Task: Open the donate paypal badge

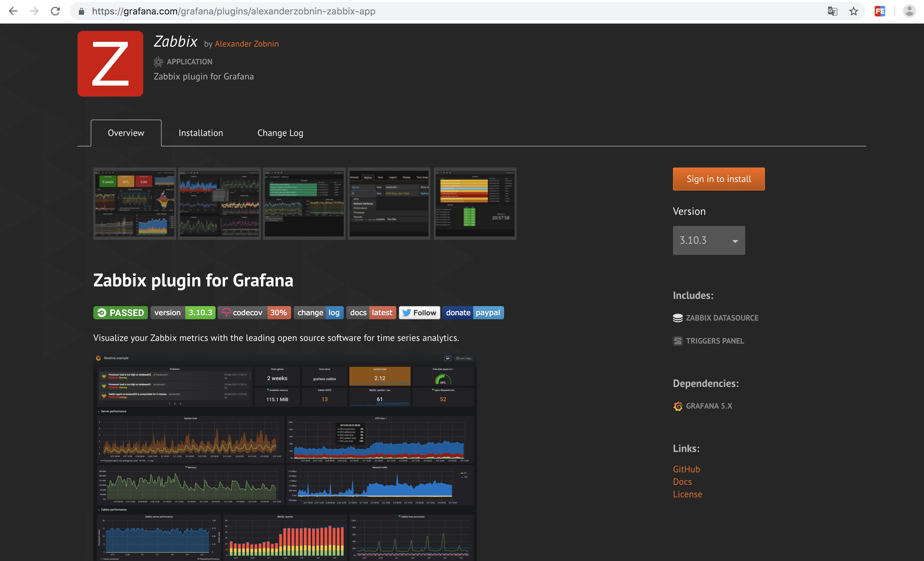Action: click(473, 313)
